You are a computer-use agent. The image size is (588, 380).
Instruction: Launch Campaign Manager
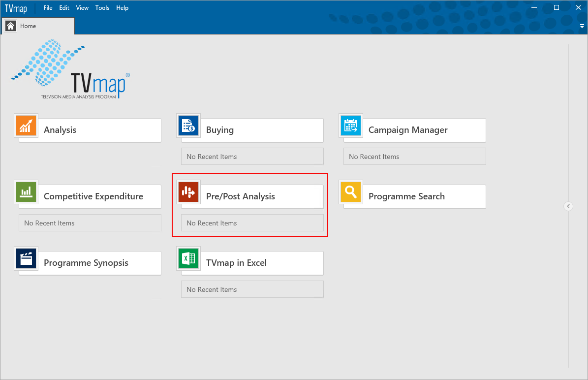(x=415, y=130)
